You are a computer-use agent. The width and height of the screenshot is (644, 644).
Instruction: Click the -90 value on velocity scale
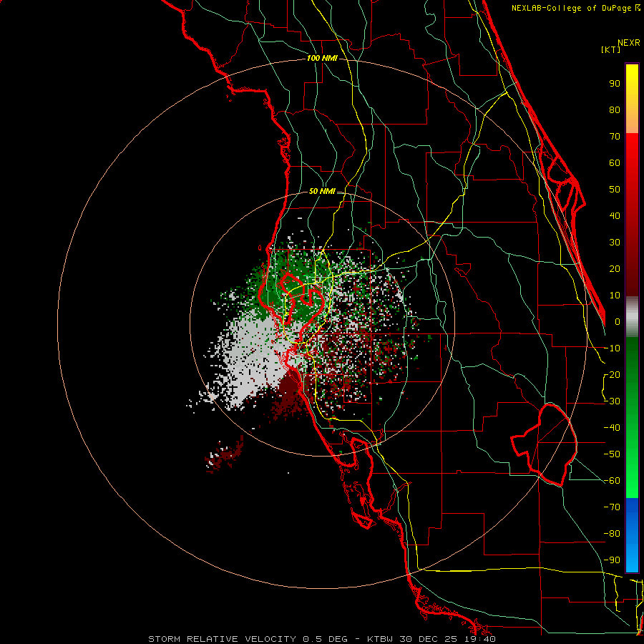tap(612, 560)
